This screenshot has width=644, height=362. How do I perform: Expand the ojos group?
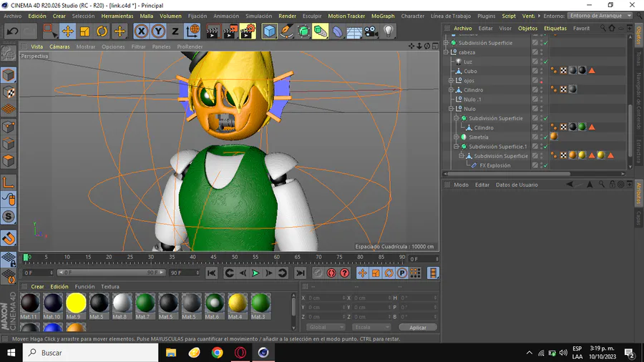coord(452,80)
